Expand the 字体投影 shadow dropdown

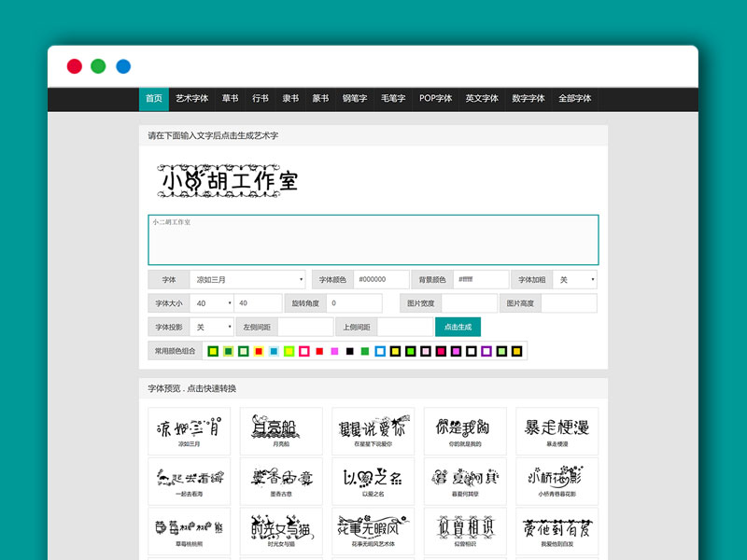tap(212, 327)
